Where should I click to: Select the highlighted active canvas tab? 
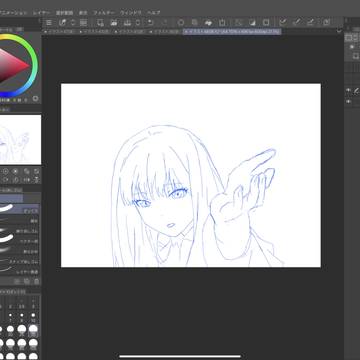point(232,31)
